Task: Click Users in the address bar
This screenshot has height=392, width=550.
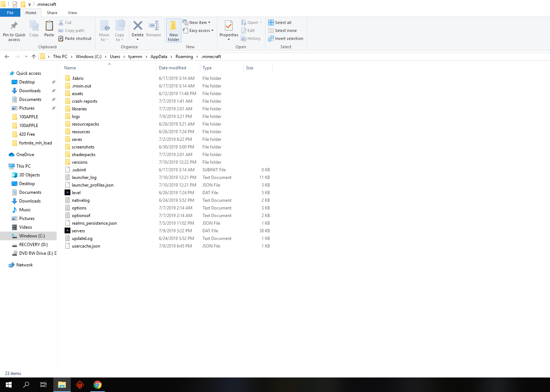Action: click(115, 57)
